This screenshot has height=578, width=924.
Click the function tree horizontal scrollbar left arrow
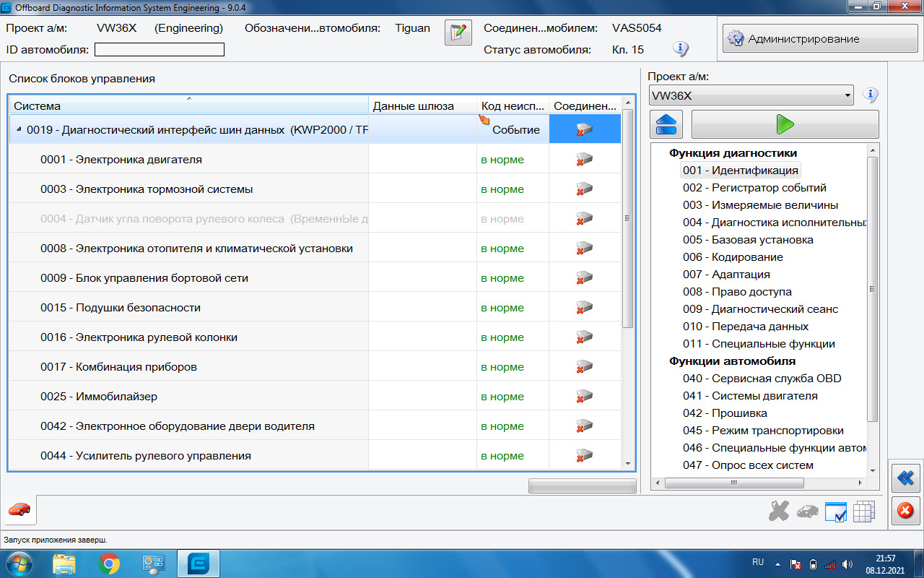pyautogui.click(x=657, y=483)
